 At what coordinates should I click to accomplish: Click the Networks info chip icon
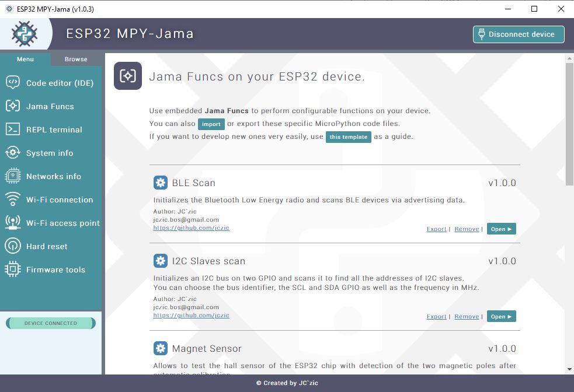point(13,176)
